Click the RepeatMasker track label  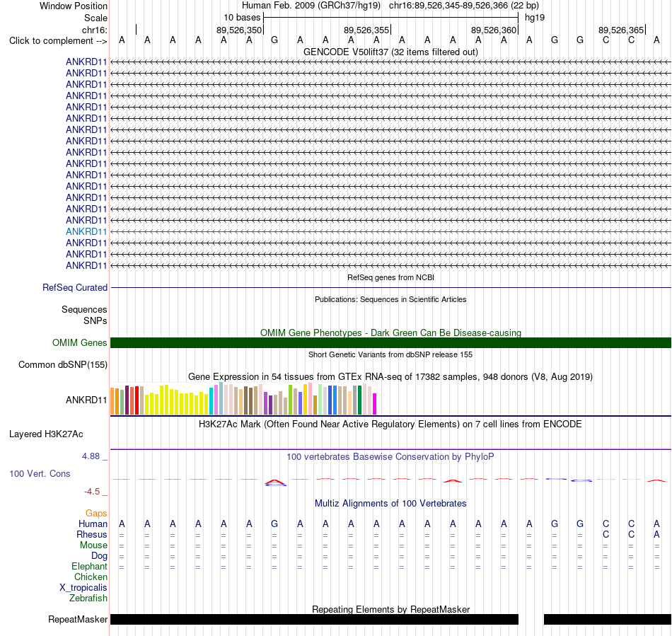pyautogui.click(x=78, y=619)
